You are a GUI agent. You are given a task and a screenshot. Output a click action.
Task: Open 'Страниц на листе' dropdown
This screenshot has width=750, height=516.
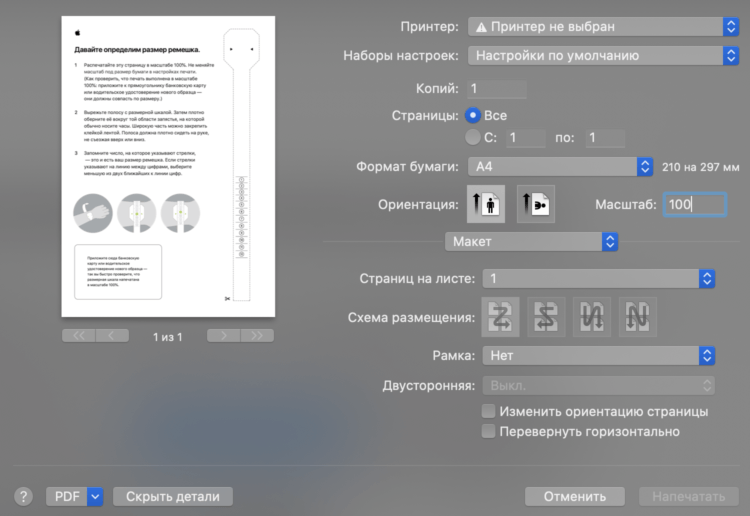(x=598, y=279)
